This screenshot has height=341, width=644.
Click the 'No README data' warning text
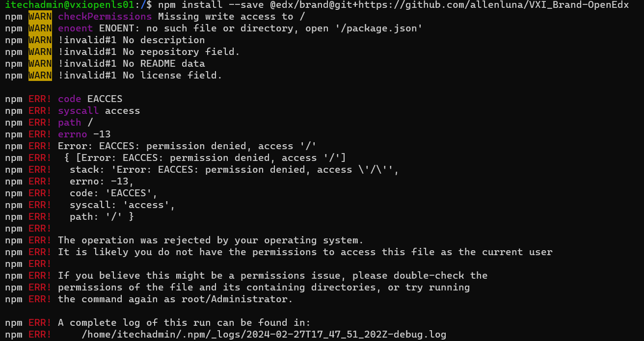point(164,64)
